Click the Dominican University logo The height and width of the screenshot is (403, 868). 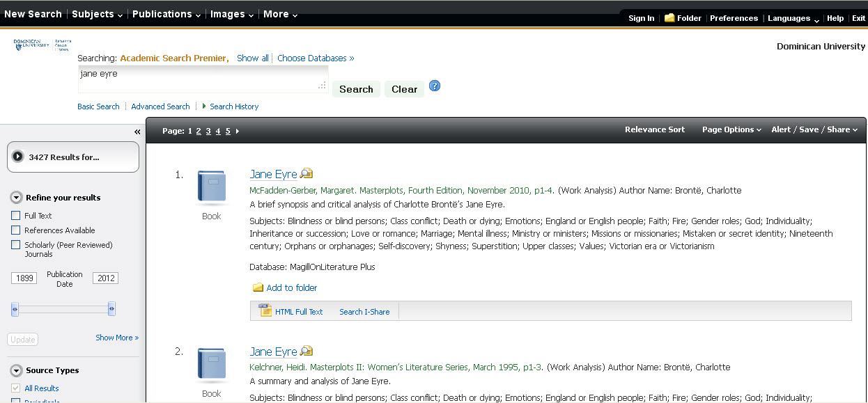[42, 45]
